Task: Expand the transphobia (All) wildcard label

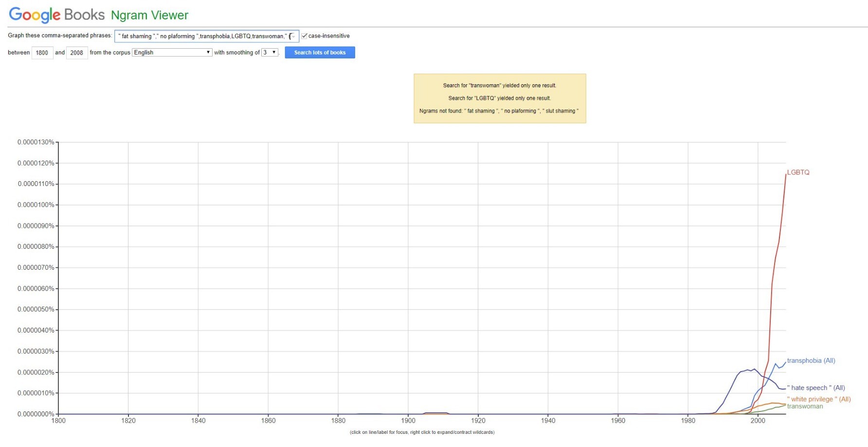Action: point(811,361)
